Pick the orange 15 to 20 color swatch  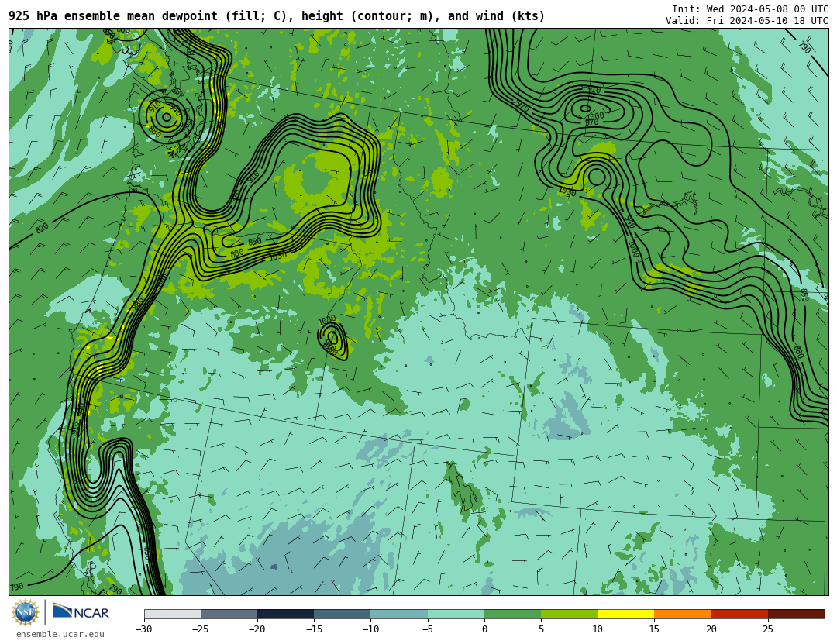683,614
